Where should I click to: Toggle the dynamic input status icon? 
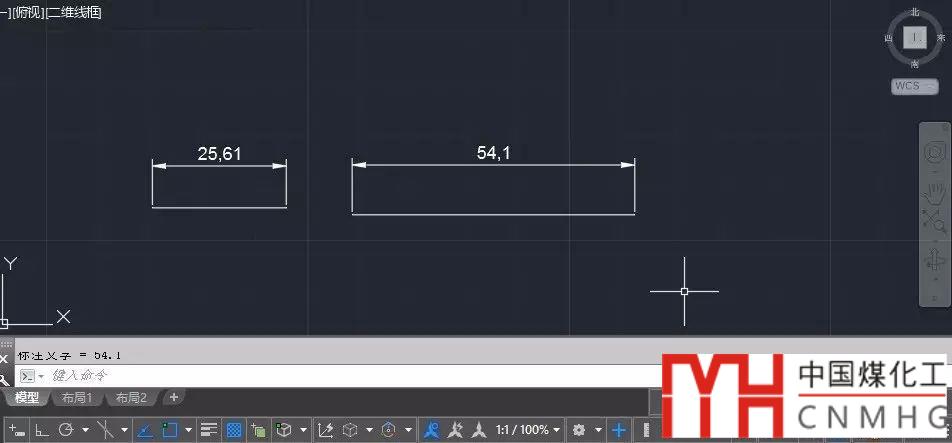17,431
